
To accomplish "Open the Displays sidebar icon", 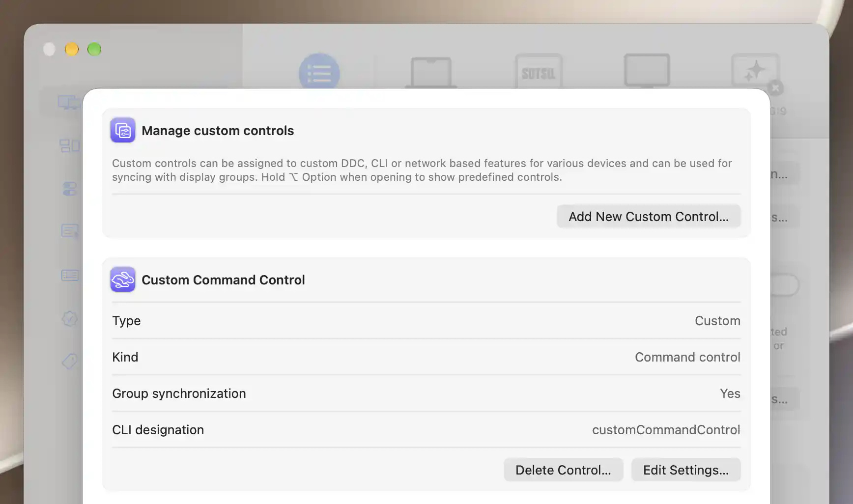I will click(x=69, y=103).
